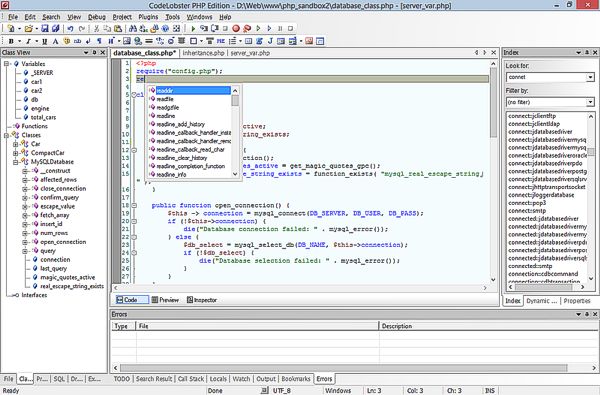The height and width of the screenshot is (395, 600).
Task: Switch to the Properties panel tab
Action: tap(577, 301)
